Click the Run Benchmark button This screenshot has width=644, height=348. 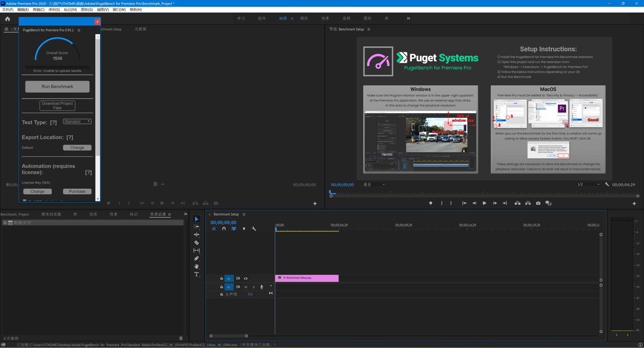[x=57, y=87]
